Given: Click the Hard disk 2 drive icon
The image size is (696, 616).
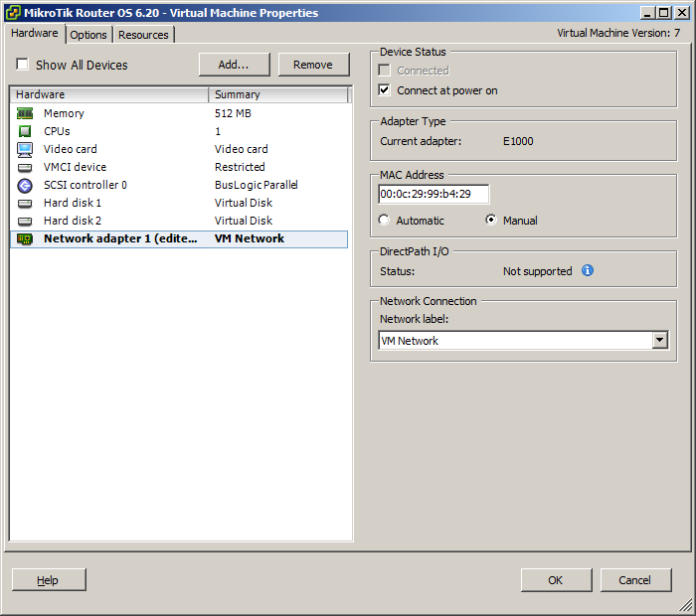Looking at the screenshot, I should tap(25, 222).
